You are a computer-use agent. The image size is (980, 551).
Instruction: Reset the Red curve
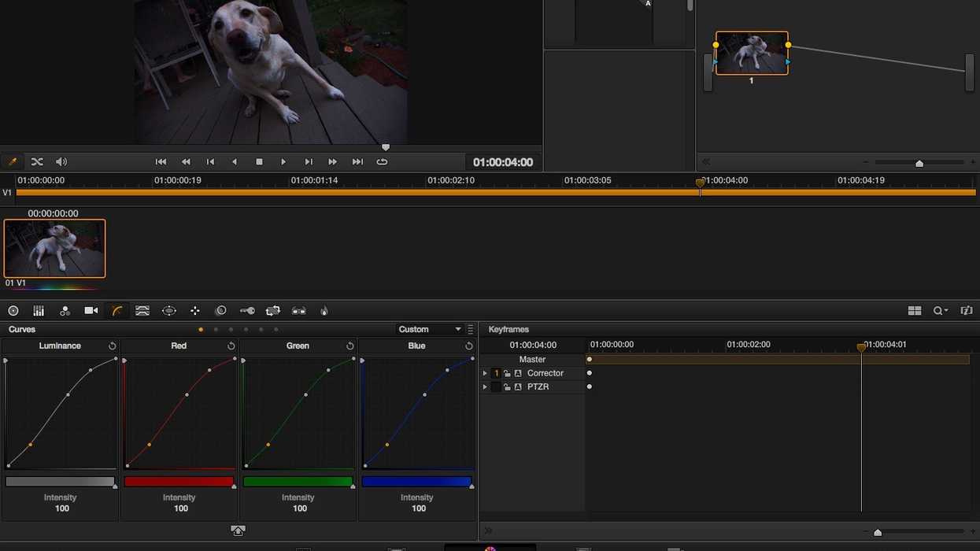tap(231, 346)
